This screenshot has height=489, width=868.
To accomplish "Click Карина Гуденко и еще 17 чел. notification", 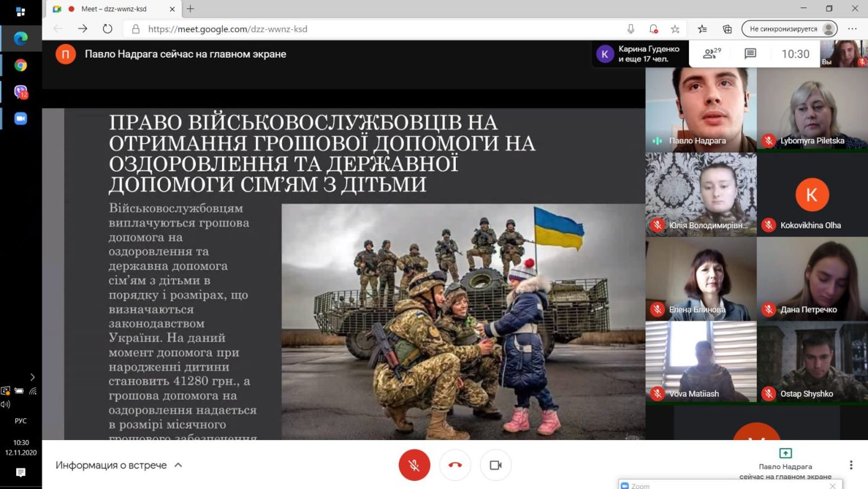I will (639, 54).
